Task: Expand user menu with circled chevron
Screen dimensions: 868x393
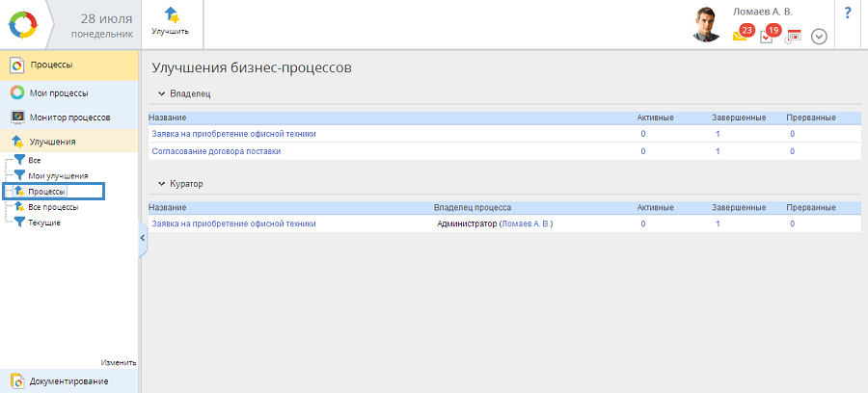Action: coord(819,37)
